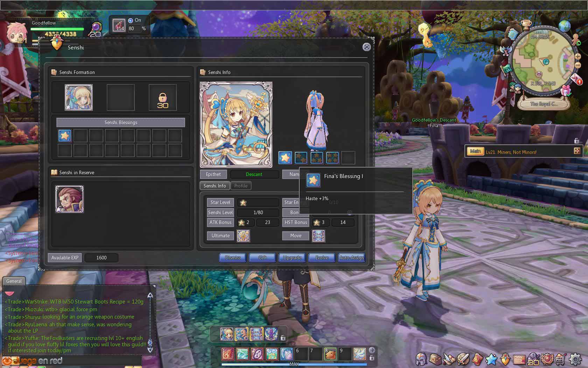Click the Upgrade button
The height and width of the screenshot is (368, 588).
[x=292, y=258]
